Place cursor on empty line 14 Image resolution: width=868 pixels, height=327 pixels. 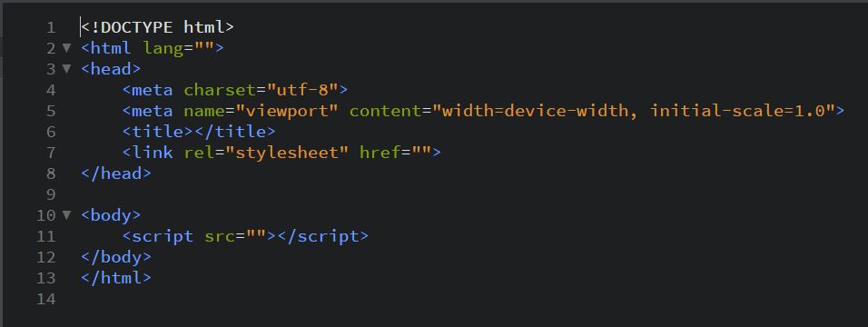(x=470, y=299)
